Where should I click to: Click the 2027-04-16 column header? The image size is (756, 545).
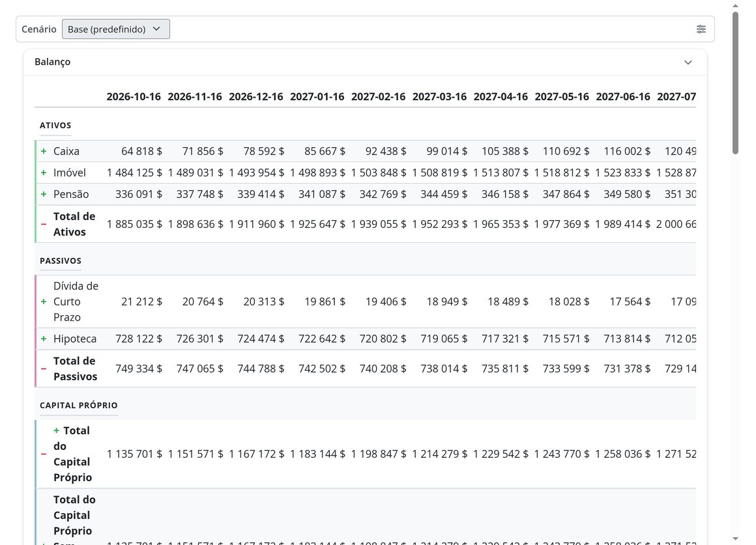tap(501, 96)
